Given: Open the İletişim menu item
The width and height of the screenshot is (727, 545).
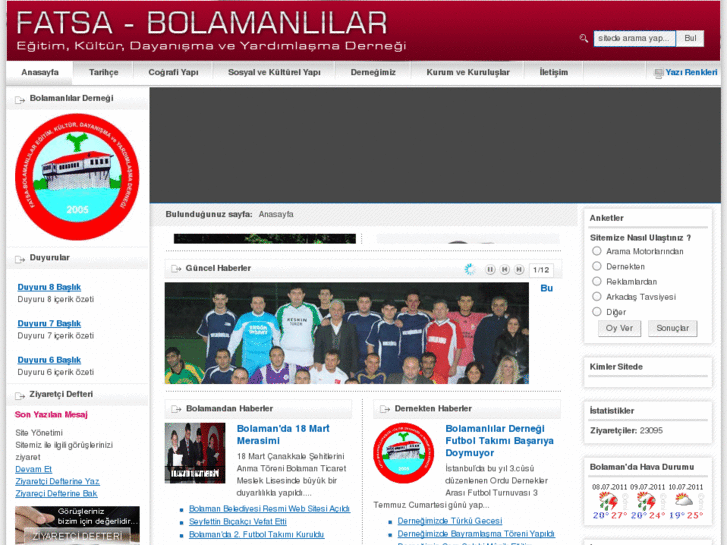Looking at the screenshot, I should tap(554, 72).
